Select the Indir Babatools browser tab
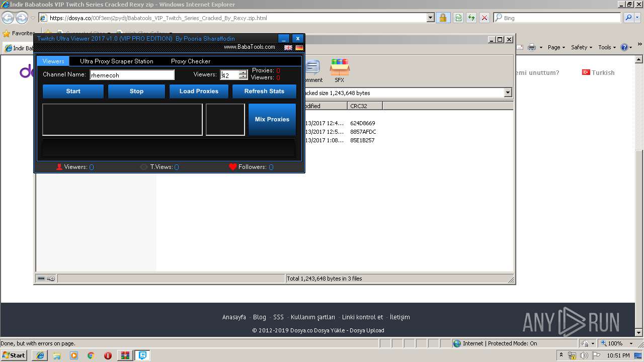Image resolution: width=644 pixels, height=362 pixels. (x=19, y=48)
